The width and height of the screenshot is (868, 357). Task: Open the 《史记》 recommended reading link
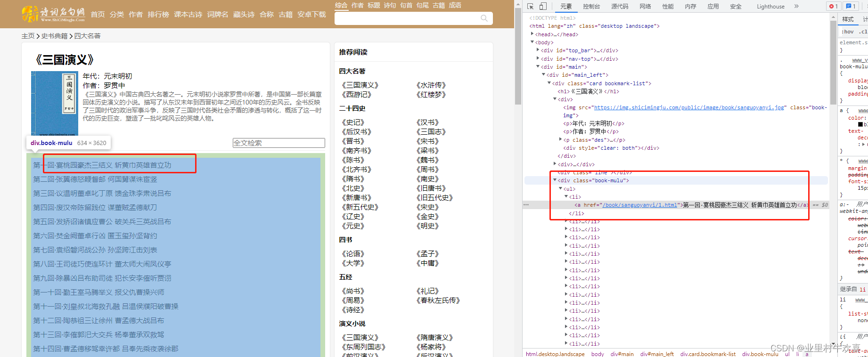353,122
